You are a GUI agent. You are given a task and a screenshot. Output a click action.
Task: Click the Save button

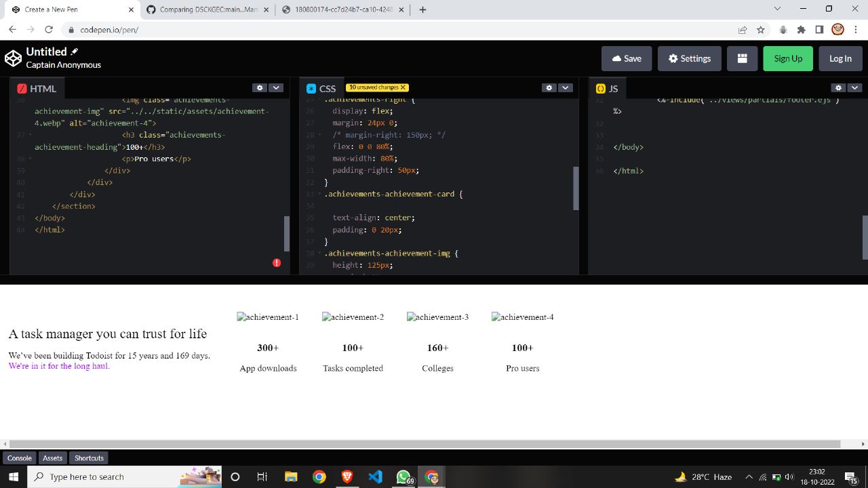pyautogui.click(x=627, y=58)
